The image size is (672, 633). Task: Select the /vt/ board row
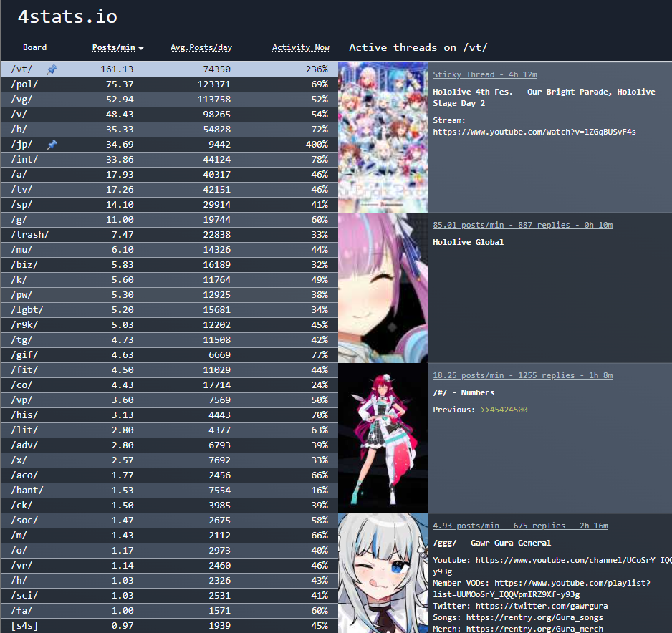click(169, 69)
